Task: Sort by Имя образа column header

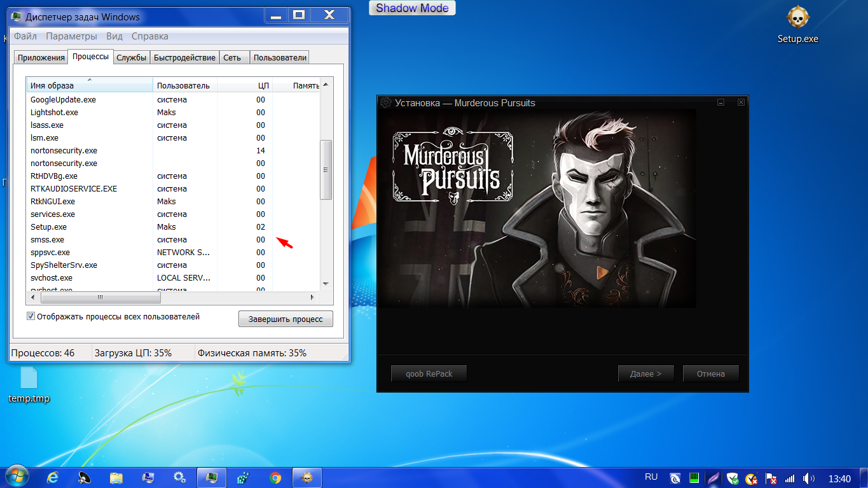Action: [90, 85]
